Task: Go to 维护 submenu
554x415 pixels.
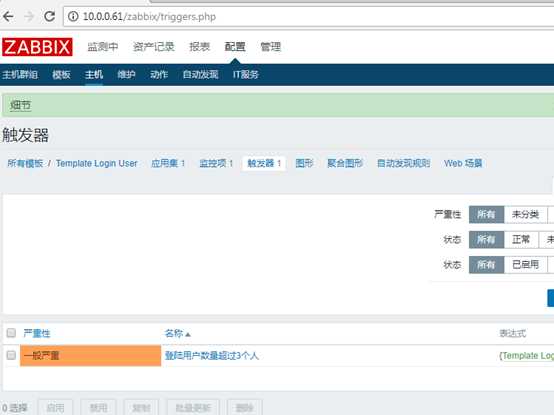Action: pyautogui.click(x=126, y=75)
